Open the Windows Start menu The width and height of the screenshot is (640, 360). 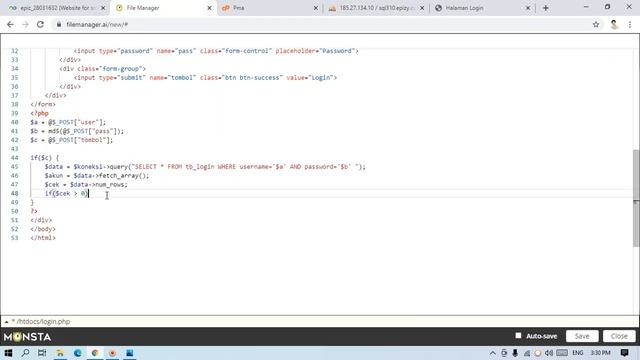tap(8, 353)
